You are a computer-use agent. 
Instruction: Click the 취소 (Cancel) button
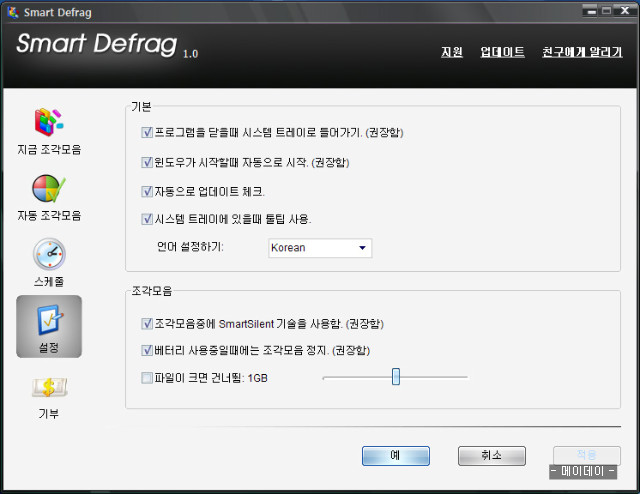492,456
